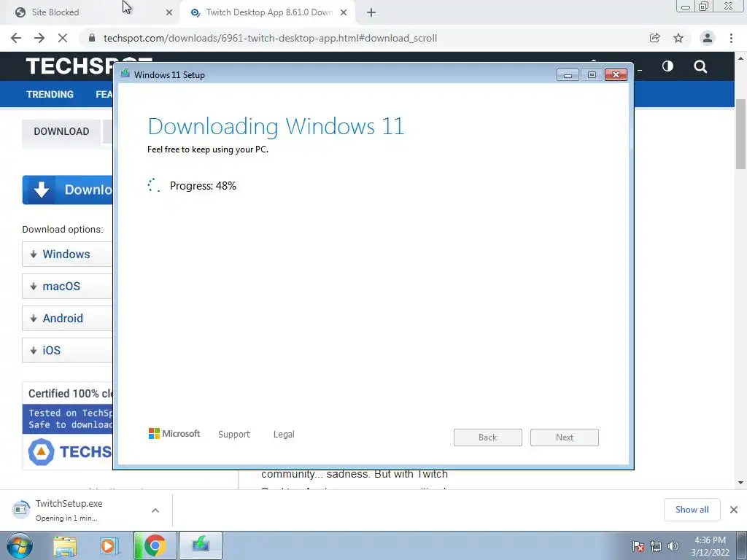Click the browser forward arrow
The width and height of the screenshot is (747, 560).
click(x=39, y=38)
